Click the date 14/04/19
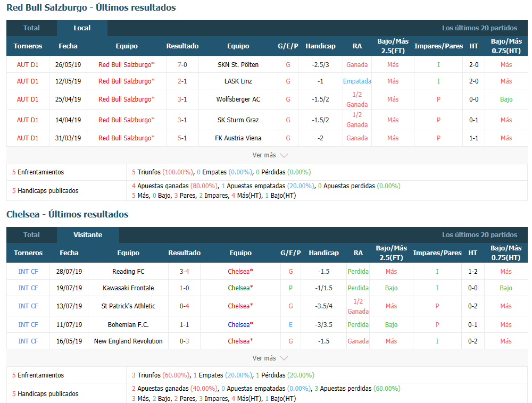 click(x=68, y=120)
